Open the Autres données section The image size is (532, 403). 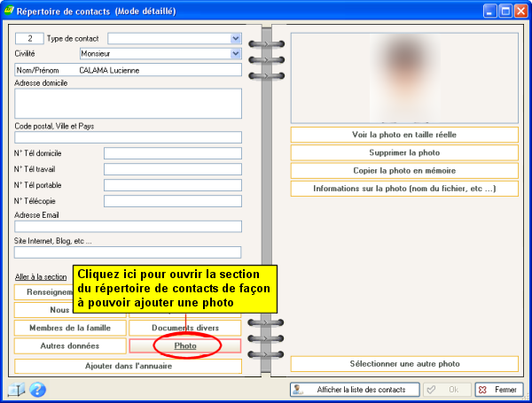click(x=70, y=345)
